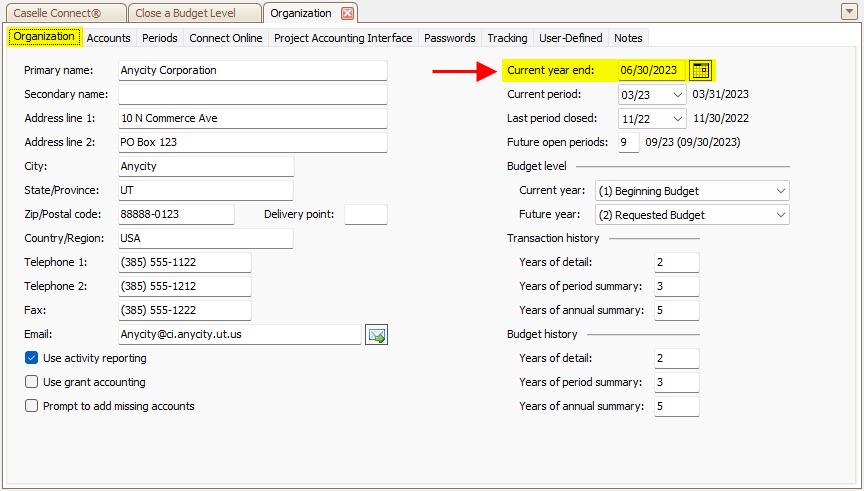Switch to the Accounts tab

pos(108,38)
